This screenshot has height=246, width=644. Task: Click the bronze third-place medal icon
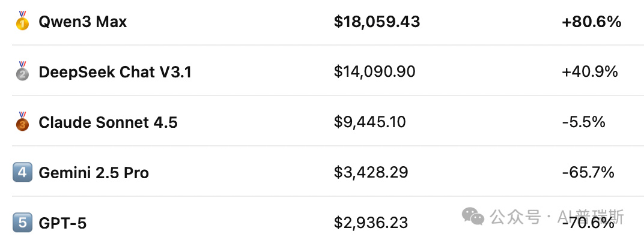click(x=23, y=121)
